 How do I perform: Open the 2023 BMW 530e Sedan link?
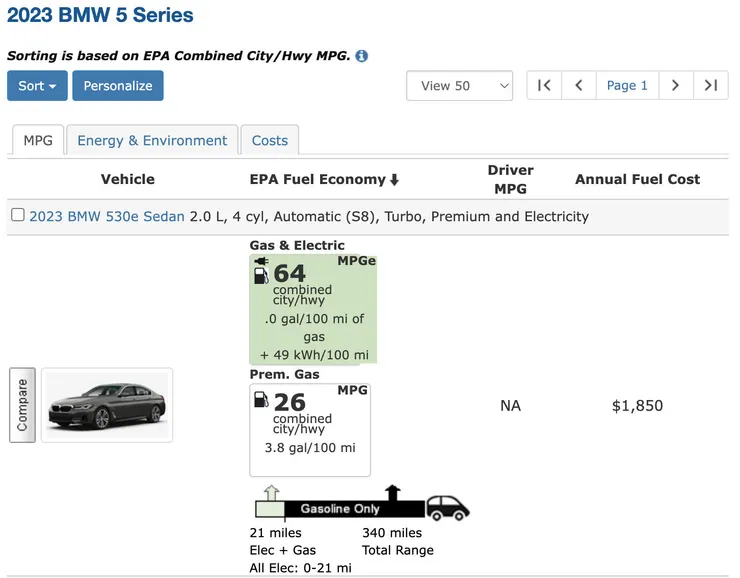click(x=107, y=216)
